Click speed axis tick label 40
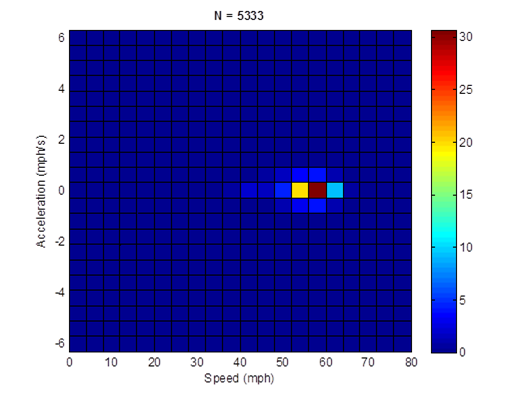Image resolution: width=528 pixels, height=395 pixels. point(240,362)
